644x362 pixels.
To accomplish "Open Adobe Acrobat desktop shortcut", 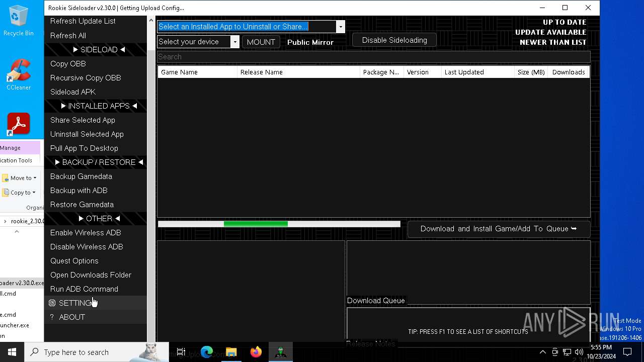I will [x=19, y=124].
